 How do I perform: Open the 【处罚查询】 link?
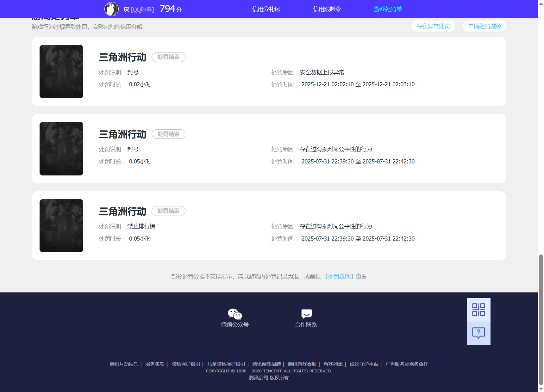339,277
